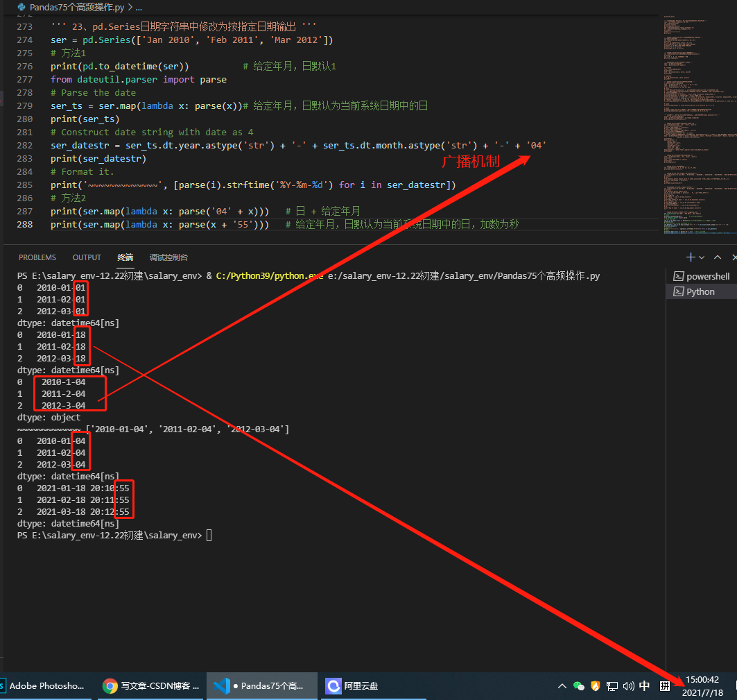737x700 pixels.
Task: Click the '# Parse the date' comment
Action: (94, 93)
